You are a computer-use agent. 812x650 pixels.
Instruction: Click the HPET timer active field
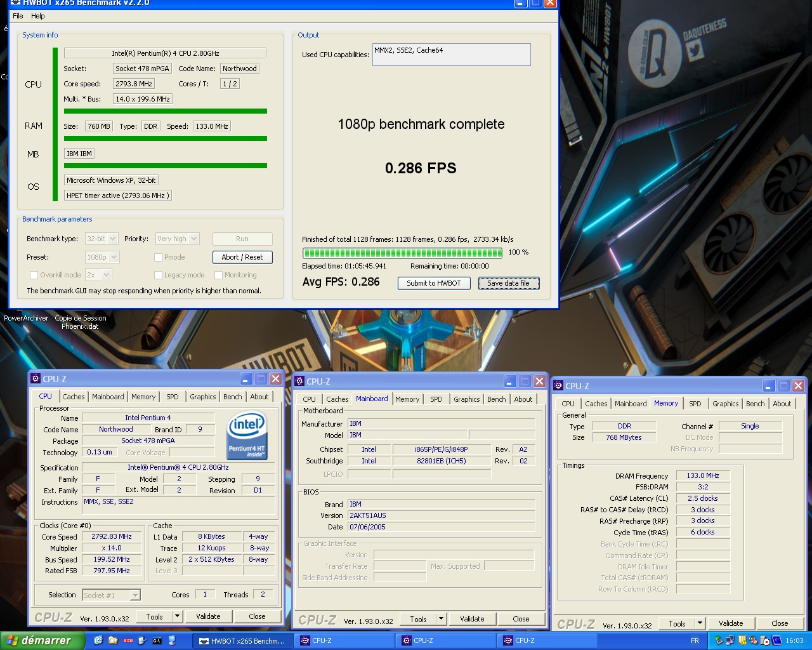tap(118, 196)
